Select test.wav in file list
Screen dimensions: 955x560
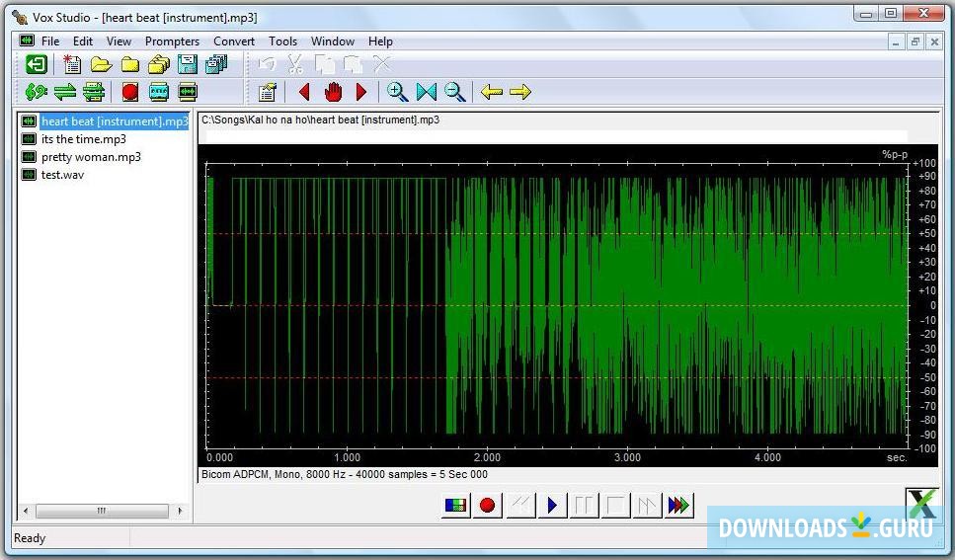(62, 174)
